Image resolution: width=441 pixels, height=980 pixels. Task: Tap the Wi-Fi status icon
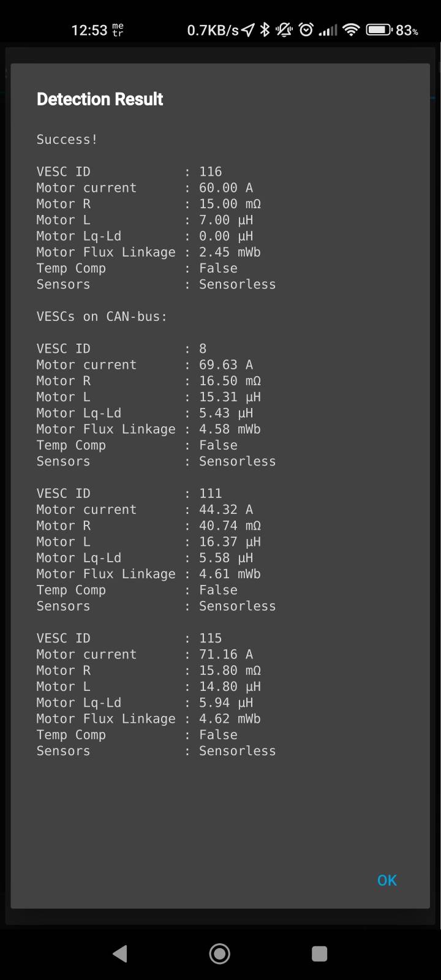click(x=351, y=30)
